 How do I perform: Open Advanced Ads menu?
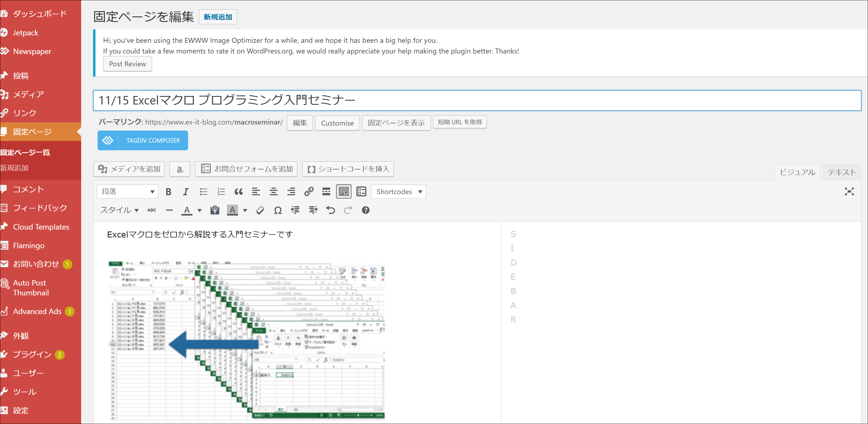(x=37, y=312)
